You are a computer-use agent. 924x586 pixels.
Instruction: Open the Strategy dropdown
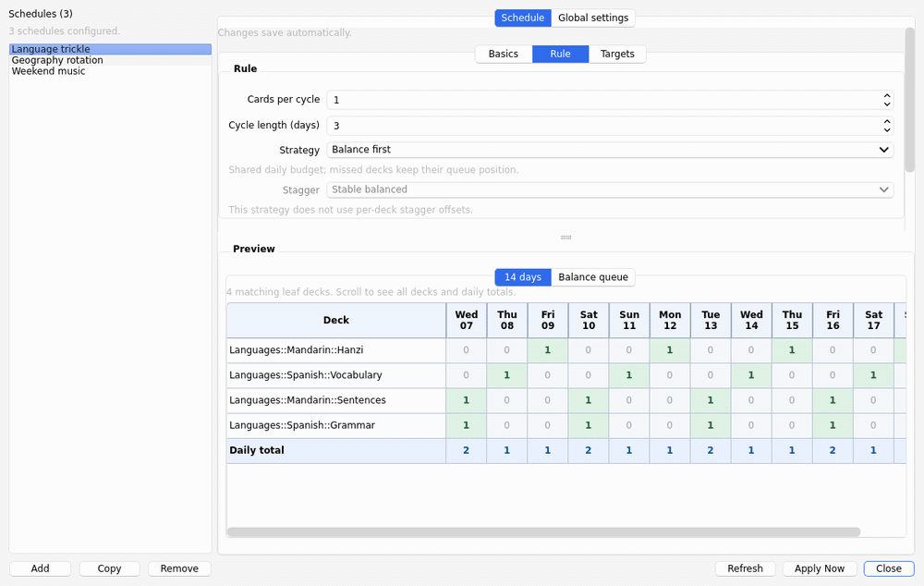coord(610,150)
